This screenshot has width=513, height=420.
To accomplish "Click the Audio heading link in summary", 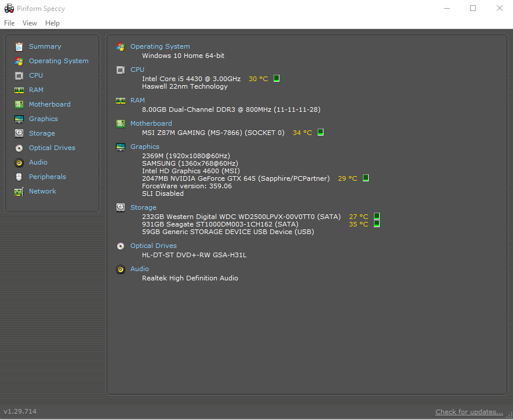I will (139, 269).
